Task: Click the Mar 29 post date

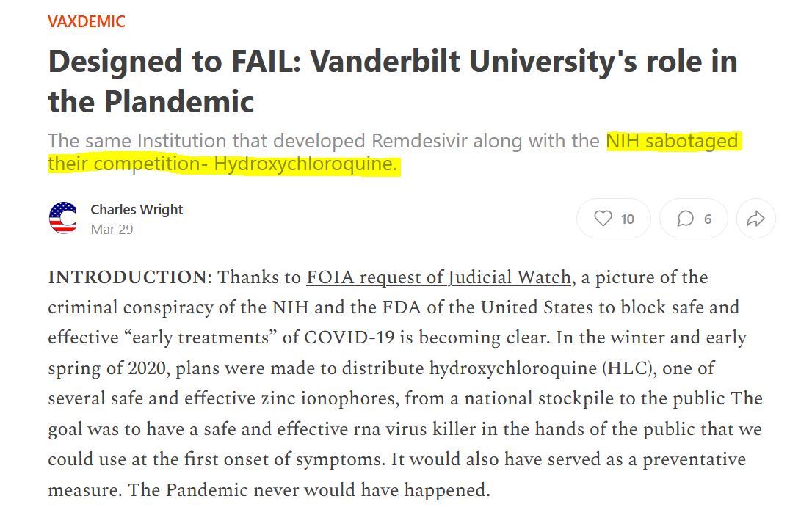Action: [x=112, y=229]
